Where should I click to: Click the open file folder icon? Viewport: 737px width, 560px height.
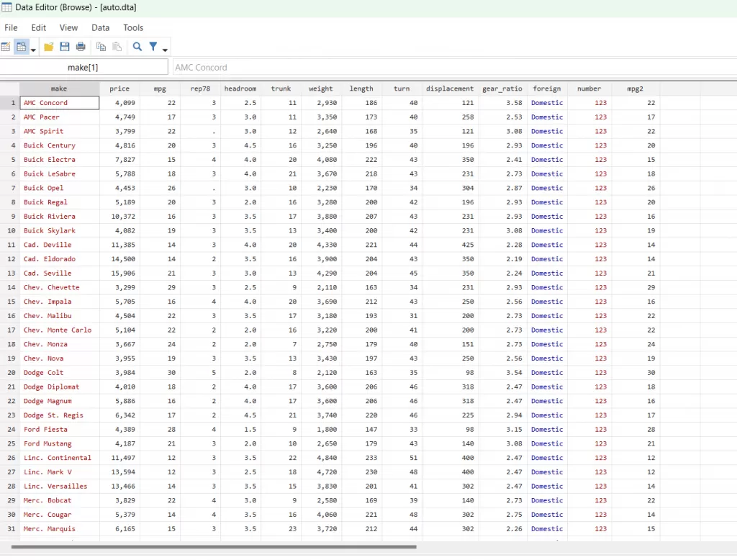pyautogui.click(x=49, y=47)
